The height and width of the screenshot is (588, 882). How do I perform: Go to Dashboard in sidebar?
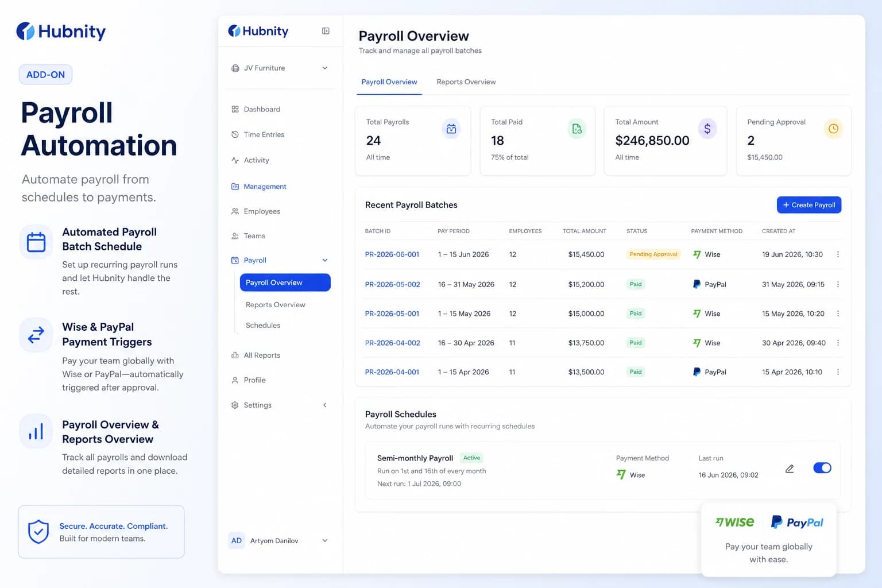(x=262, y=109)
